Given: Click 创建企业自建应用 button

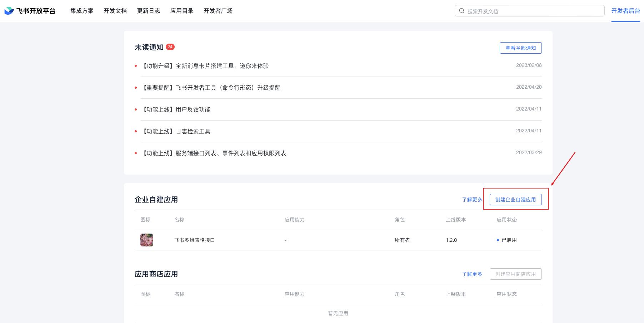Looking at the screenshot, I should click(x=515, y=200).
